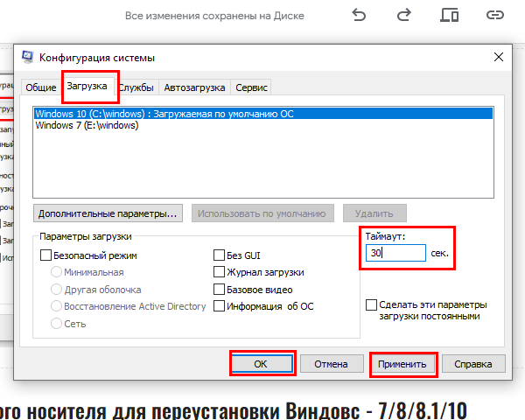Click the OK button
This screenshot has width=525, height=420.
pyautogui.click(x=262, y=364)
